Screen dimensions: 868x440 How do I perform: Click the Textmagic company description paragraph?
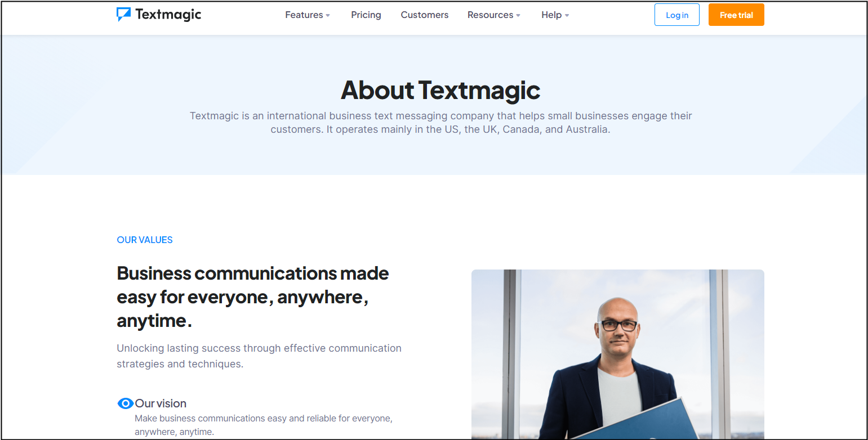point(440,123)
